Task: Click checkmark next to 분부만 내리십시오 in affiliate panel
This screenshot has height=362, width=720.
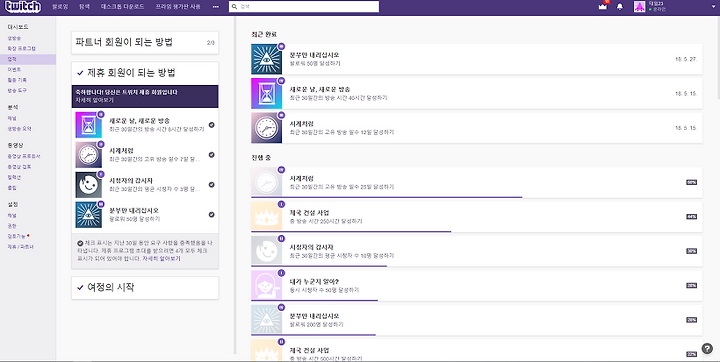Action: (x=211, y=214)
